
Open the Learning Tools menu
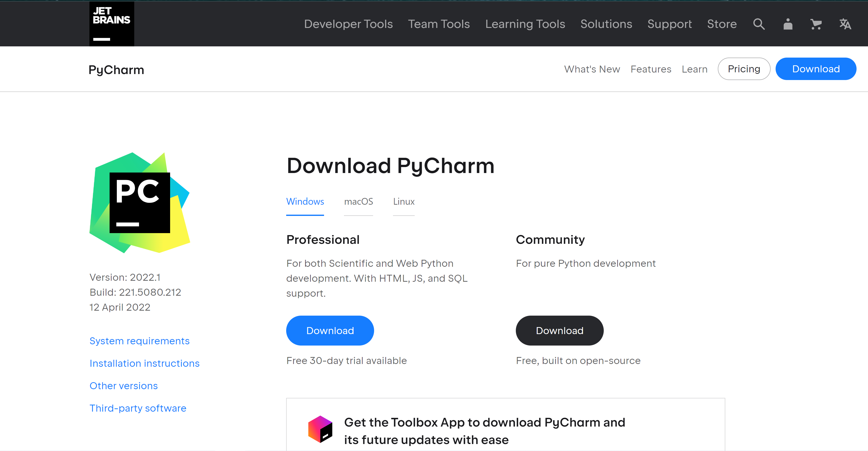[525, 24]
